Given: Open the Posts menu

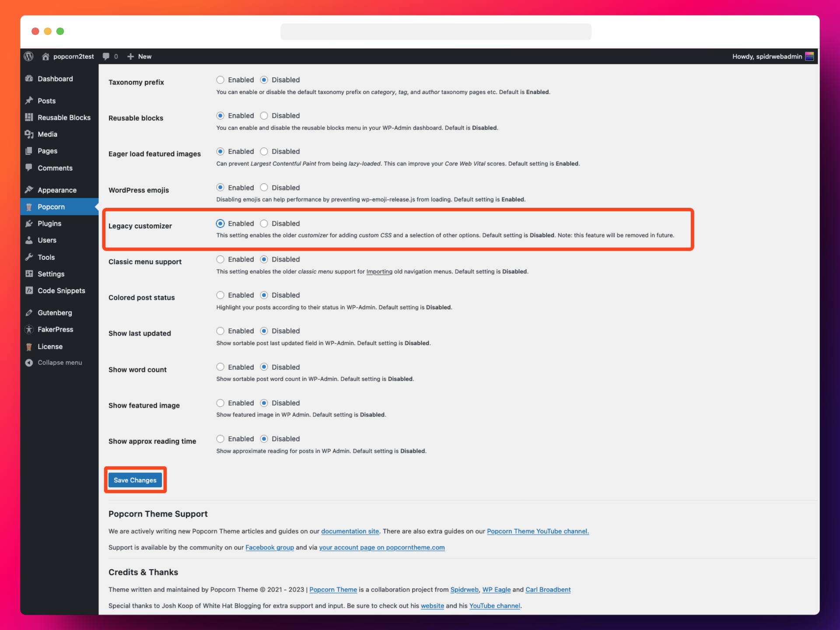Looking at the screenshot, I should click(59, 101).
